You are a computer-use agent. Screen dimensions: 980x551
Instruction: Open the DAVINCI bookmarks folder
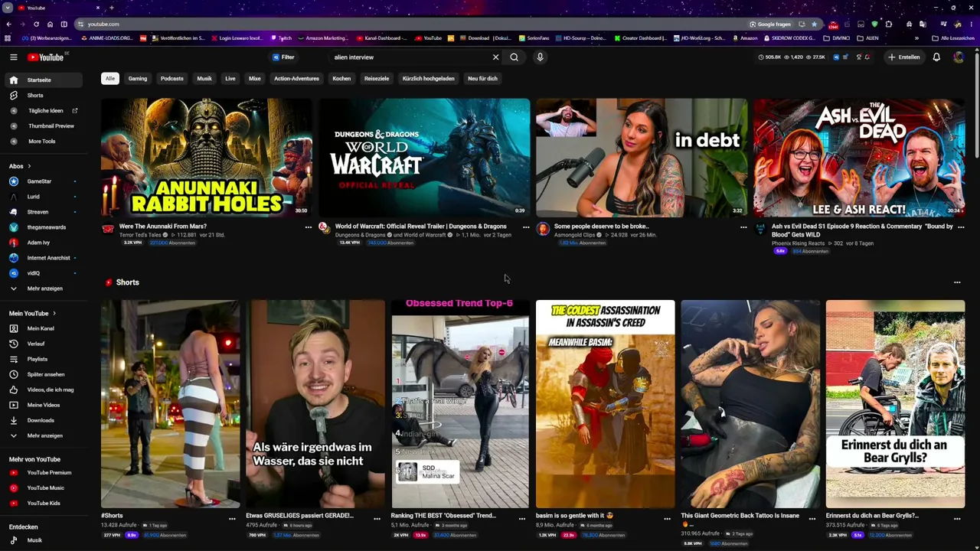point(837,38)
